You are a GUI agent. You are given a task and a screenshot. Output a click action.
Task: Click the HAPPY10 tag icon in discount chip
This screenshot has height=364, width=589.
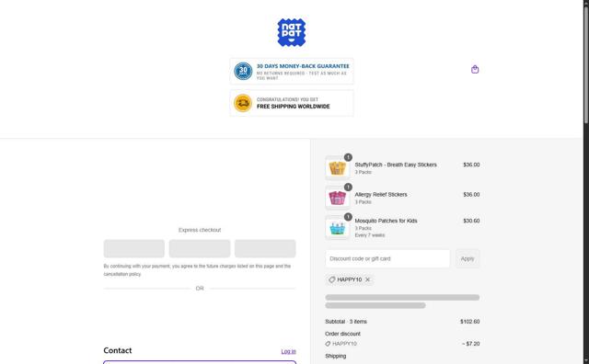(x=331, y=279)
